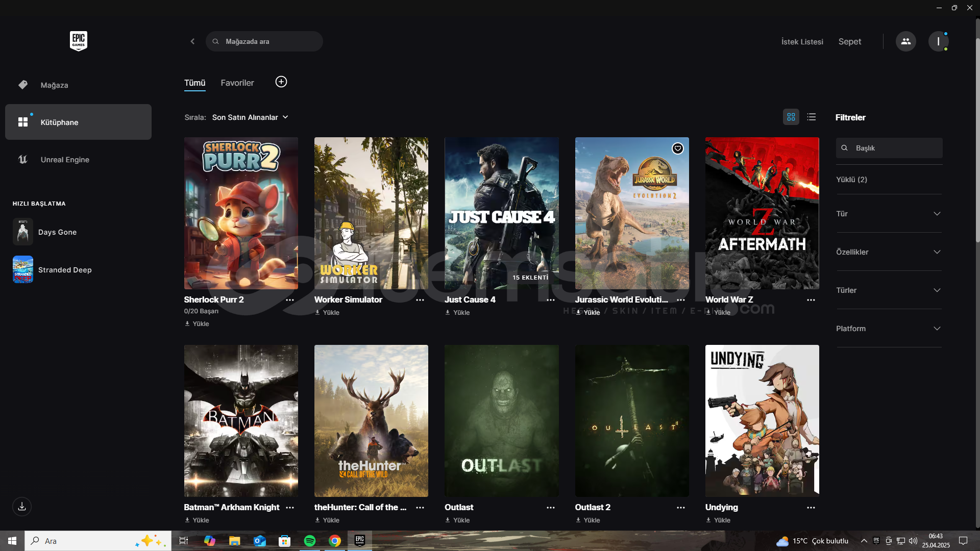Open Mağaza in the sidebar
Screen dimensions: 980x551
(78, 85)
